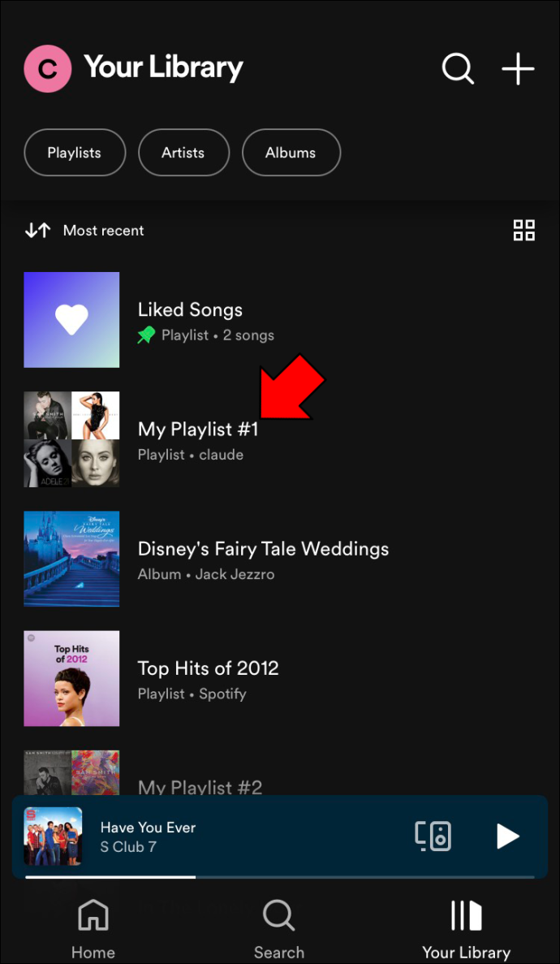Click the mini player progress bar
Viewport: 560px width, 964px height.
tap(280, 877)
